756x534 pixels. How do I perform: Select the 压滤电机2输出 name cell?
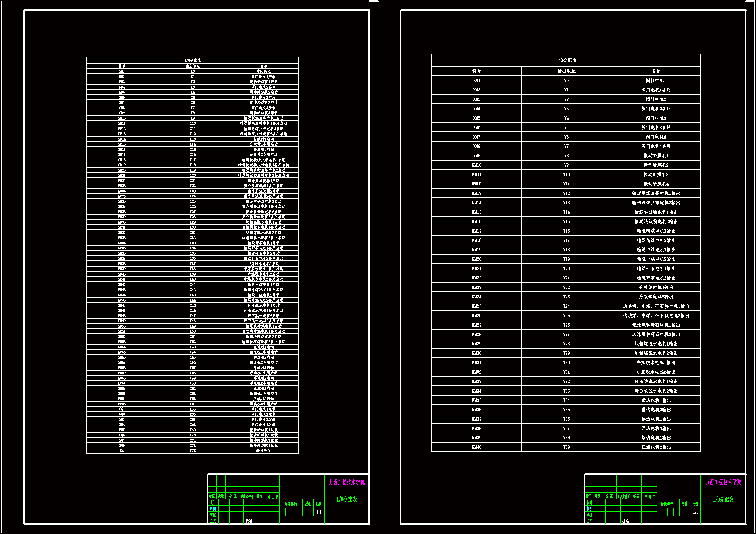(656, 447)
